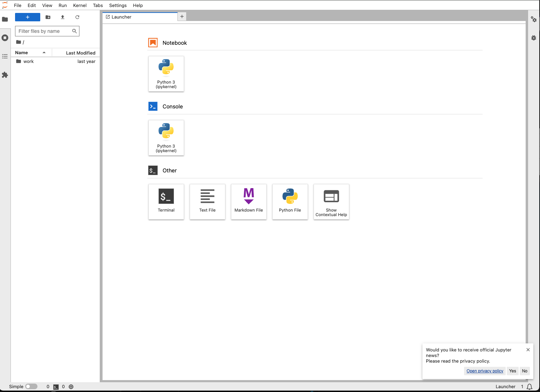The height and width of the screenshot is (392, 540).
Task: Open the extension manager panel
Action: pyautogui.click(x=5, y=75)
